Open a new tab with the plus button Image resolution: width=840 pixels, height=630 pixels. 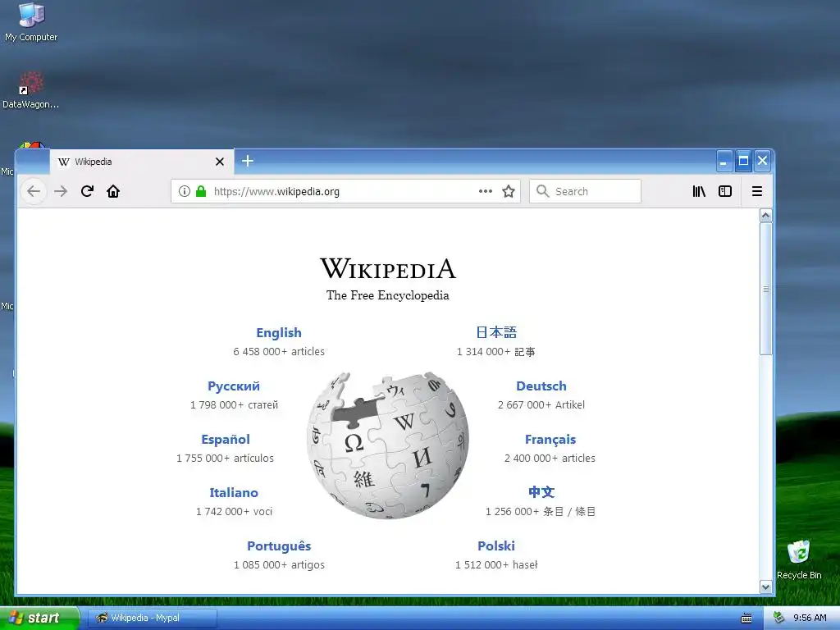(248, 161)
